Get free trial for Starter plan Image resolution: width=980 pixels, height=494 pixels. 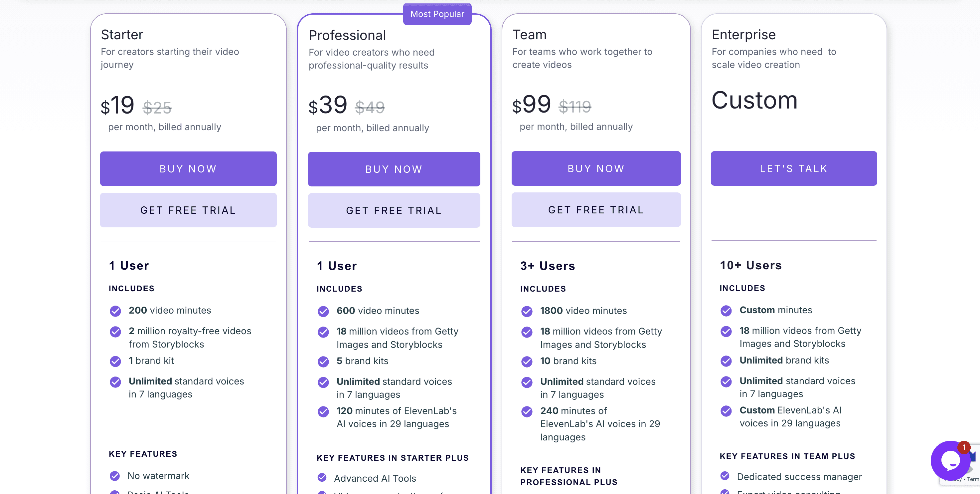[x=188, y=210]
